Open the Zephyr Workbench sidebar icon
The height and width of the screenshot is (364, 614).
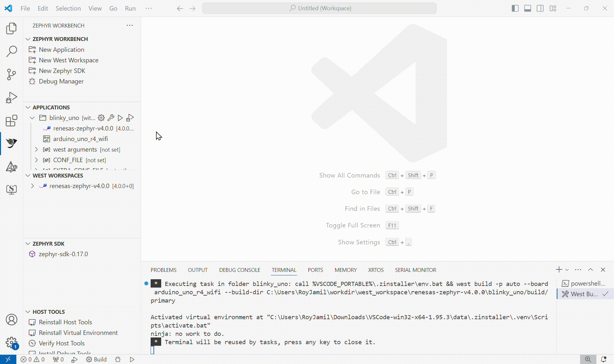pos(12,143)
